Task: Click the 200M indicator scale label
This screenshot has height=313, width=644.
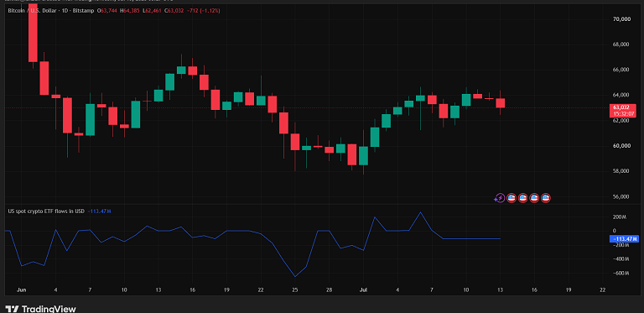Action: coord(619,216)
